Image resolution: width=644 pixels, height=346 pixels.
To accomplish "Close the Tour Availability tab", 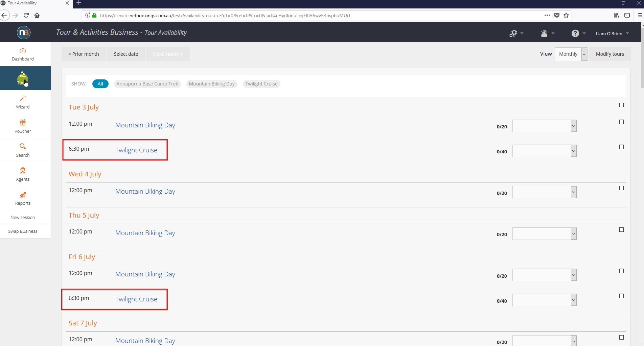I will tap(67, 3).
